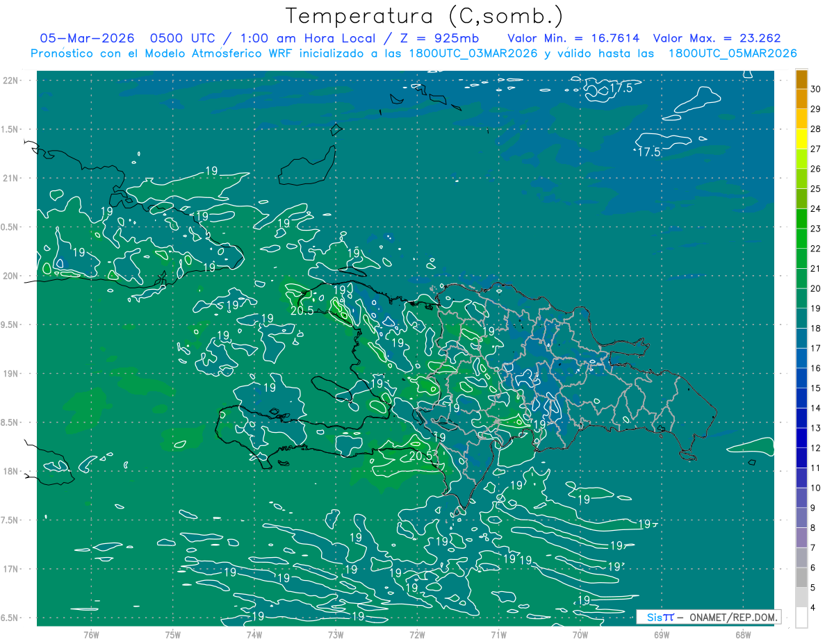Select the golden swatch between 28 and 29
Image resolution: width=834 pixels, height=644 pixels.
tap(801, 119)
